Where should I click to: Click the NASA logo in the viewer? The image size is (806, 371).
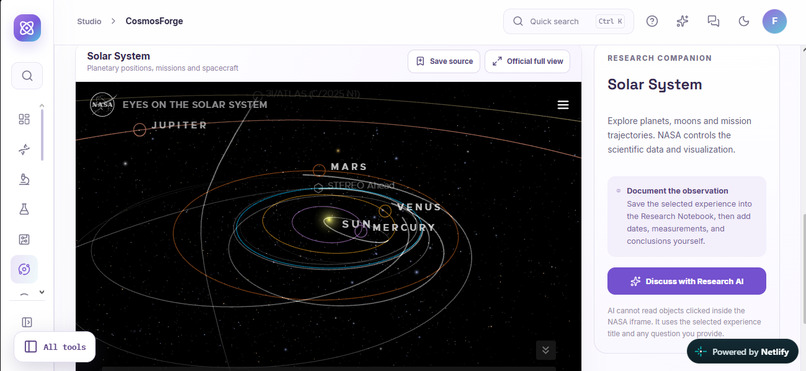102,104
